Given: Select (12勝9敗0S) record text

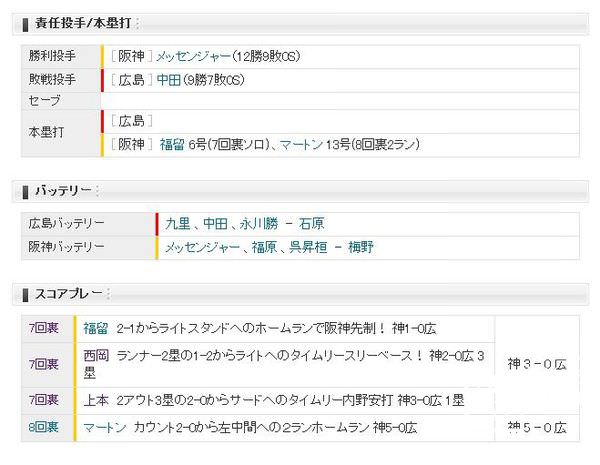Looking at the screenshot, I should [x=266, y=57].
